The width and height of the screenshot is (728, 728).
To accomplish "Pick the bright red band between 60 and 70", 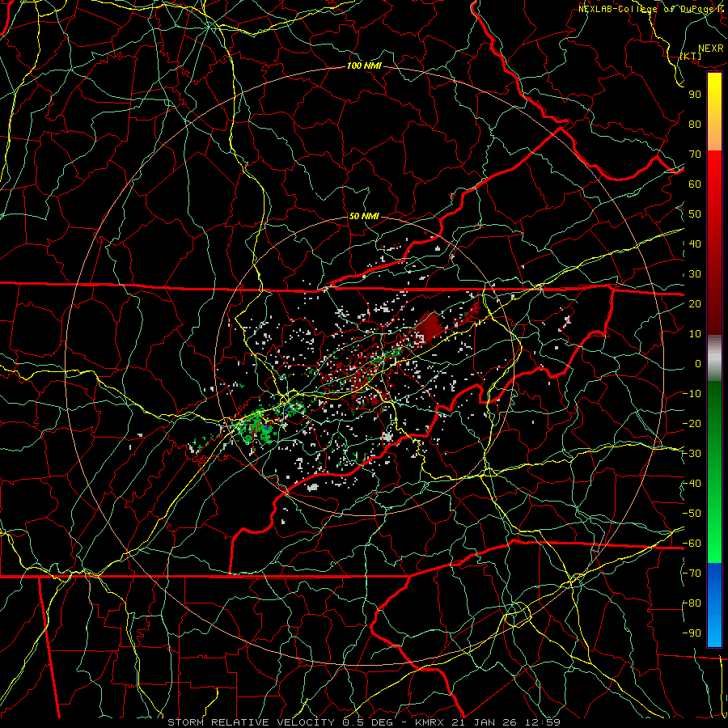I will (x=714, y=167).
